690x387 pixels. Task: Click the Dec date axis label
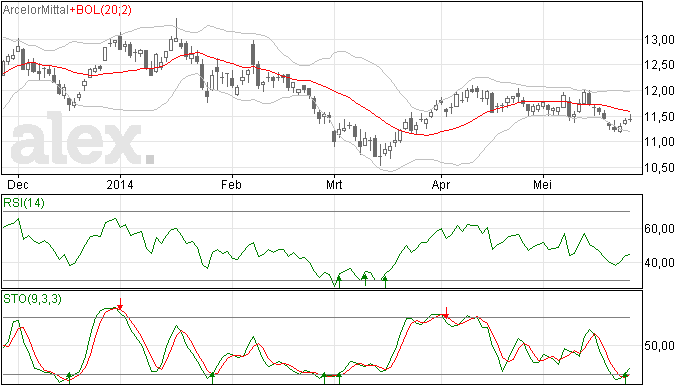coord(18,184)
